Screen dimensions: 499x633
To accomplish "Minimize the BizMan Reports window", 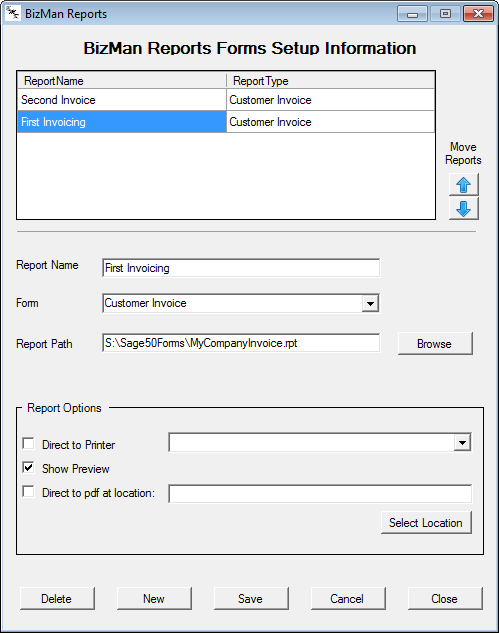I will 412,14.
